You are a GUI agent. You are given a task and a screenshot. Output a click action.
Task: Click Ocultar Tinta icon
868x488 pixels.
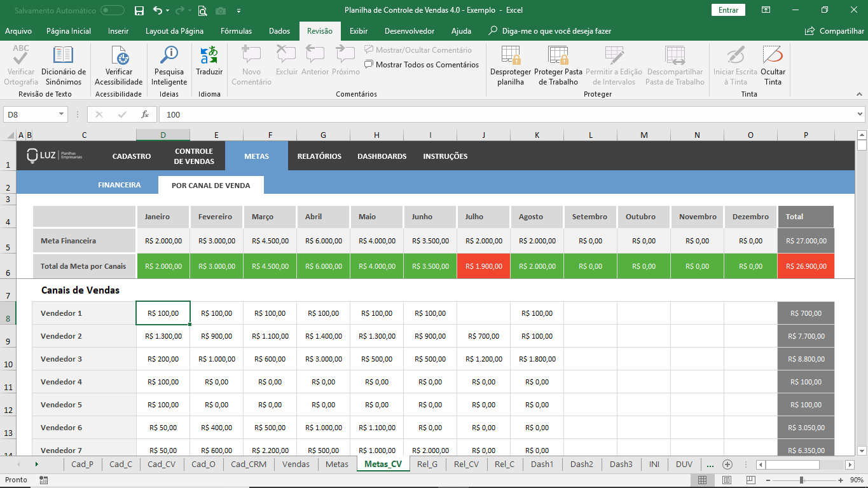[x=773, y=56]
